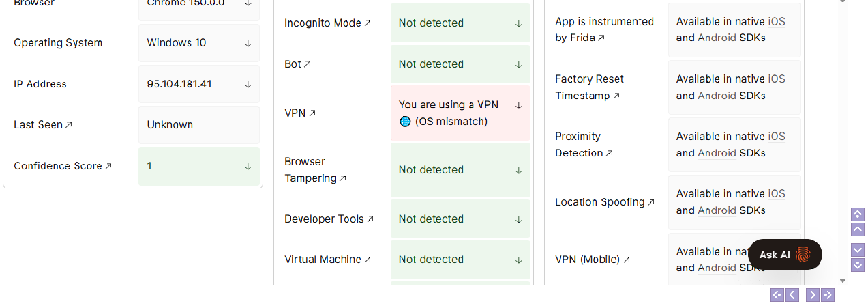Image resolution: width=868 pixels, height=308 pixels.
Task: Click the jump-to-rightmost arrow icon
Action: click(x=828, y=295)
